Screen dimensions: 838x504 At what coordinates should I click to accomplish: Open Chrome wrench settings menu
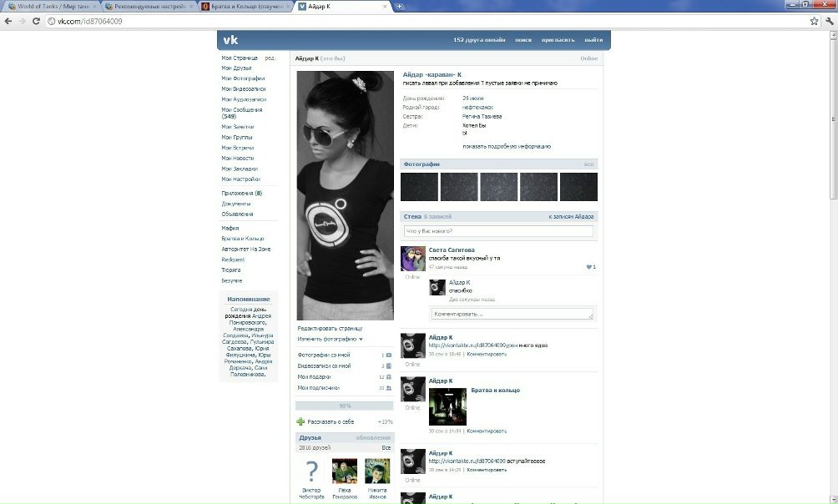coord(828,21)
